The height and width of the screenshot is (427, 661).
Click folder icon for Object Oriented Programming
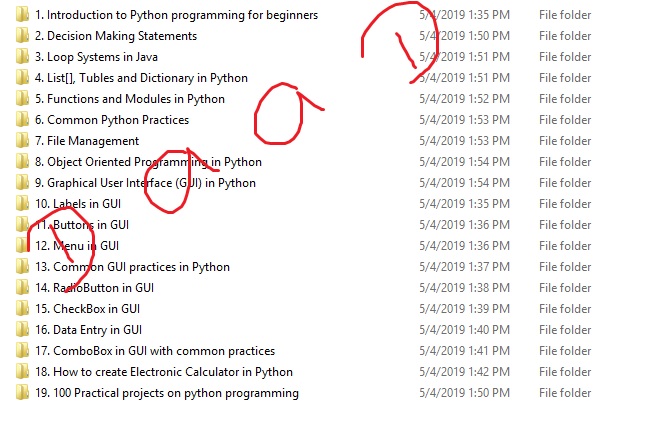pyautogui.click(x=22, y=162)
